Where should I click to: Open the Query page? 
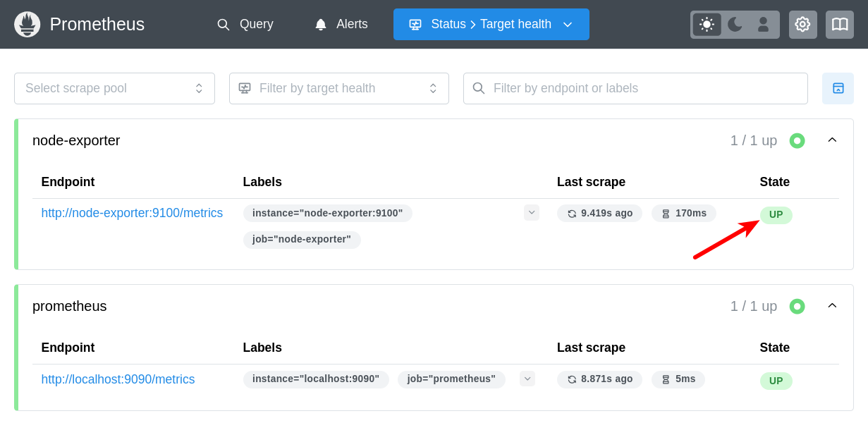coord(245,24)
